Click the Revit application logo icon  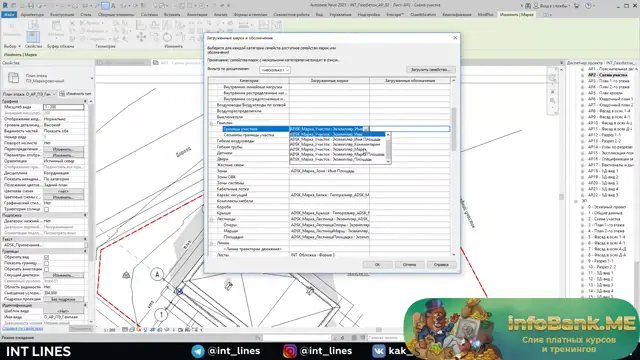pyautogui.click(x=5, y=5)
